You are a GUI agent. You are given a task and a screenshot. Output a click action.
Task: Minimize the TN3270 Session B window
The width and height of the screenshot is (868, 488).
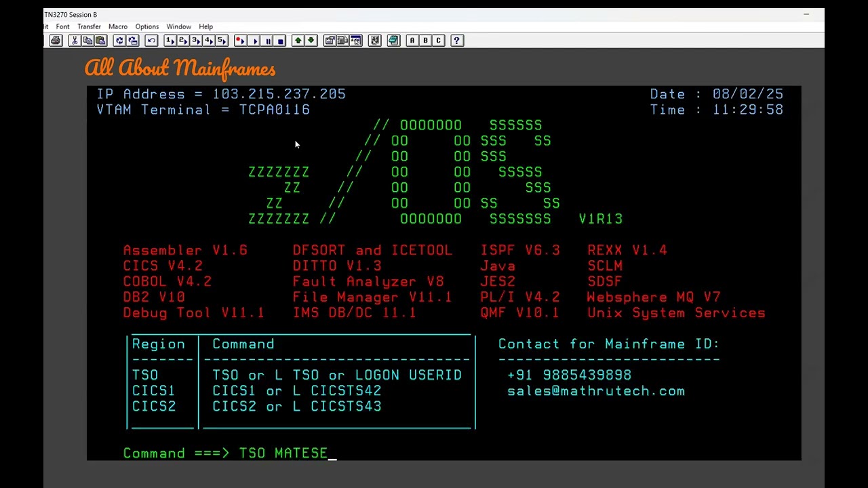click(x=806, y=14)
